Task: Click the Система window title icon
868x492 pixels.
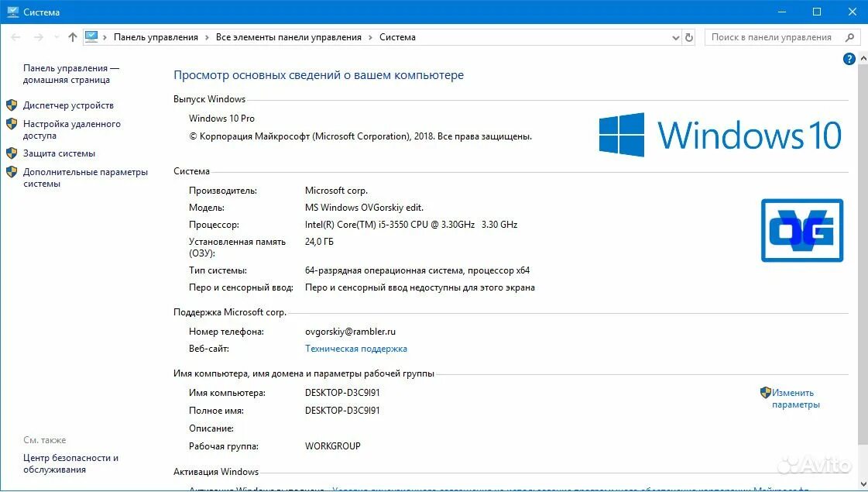Action: pyautogui.click(x=12, y=12)
